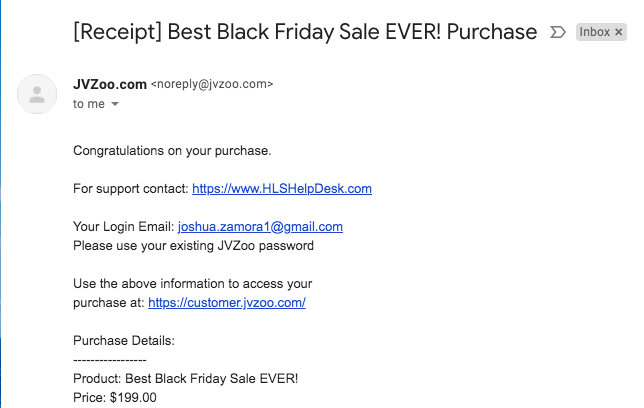
Task: Open the HLSHelpDesk support link
Action: (x=282, y=188)
